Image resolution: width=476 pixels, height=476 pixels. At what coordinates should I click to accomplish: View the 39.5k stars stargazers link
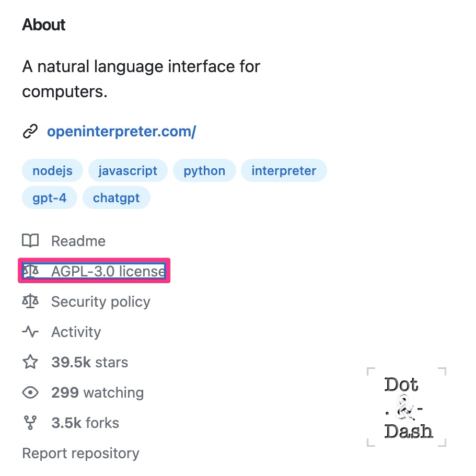click(x=90, y=362)
